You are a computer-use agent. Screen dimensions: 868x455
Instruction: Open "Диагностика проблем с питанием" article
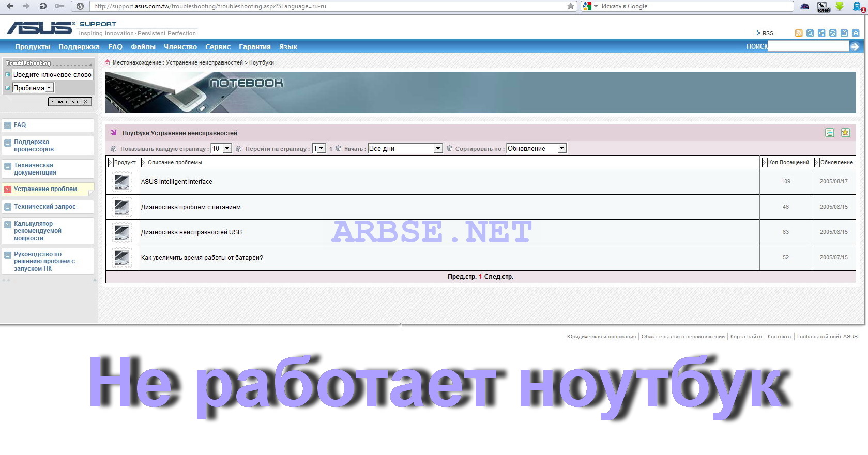click(x=191, y=207)
